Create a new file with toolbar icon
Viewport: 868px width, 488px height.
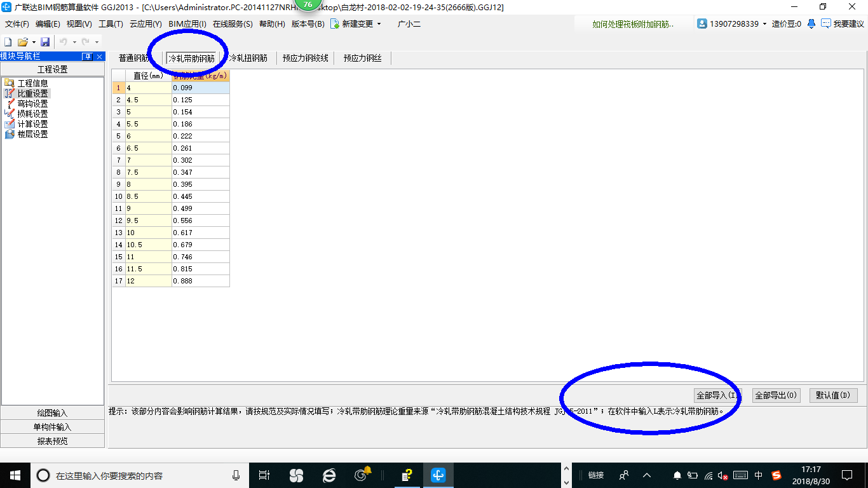8,42
